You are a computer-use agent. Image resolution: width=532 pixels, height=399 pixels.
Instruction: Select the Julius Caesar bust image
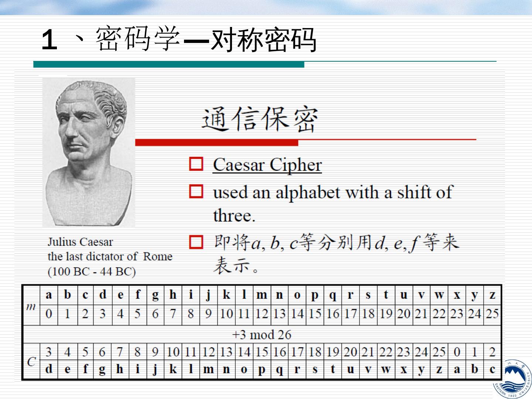tap(89, 153)
